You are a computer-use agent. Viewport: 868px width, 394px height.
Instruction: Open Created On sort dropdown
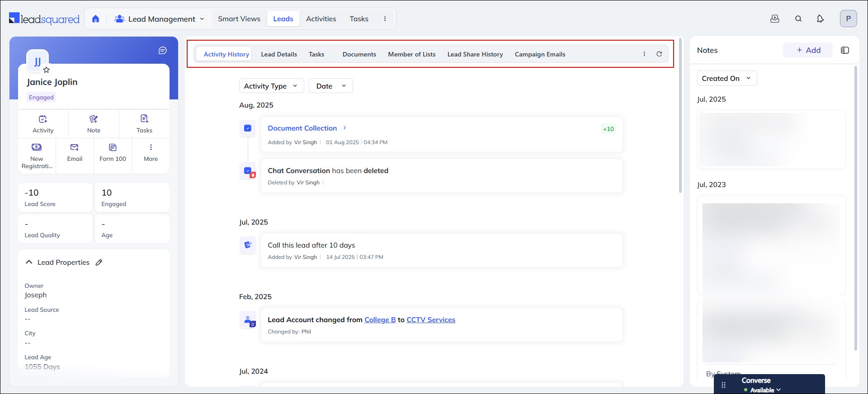pyautogui.click(x=726, y=78)
